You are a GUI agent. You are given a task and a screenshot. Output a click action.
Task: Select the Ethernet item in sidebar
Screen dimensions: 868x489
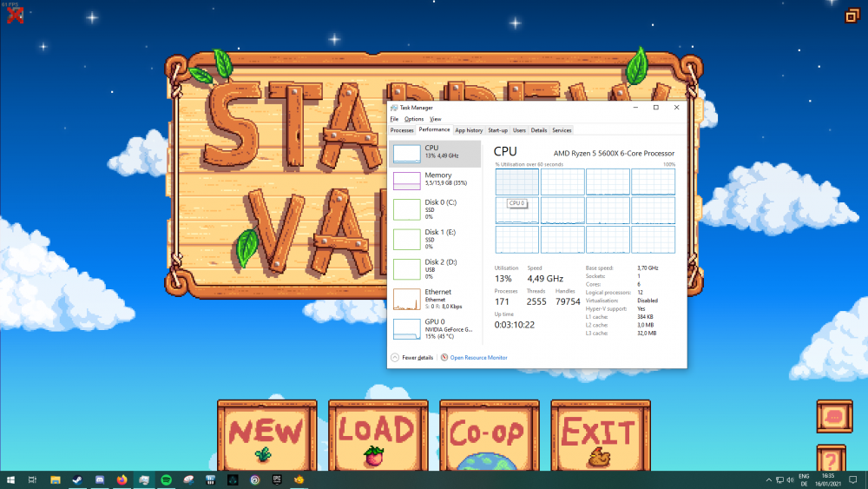pyautogui.click(x=435, y=299)
